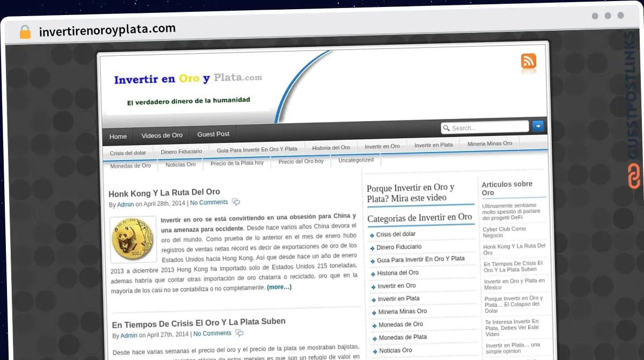Open Admin author link on En Tiempos post
644x360 pixels.
pyautogui.click(x=129, y=336)
